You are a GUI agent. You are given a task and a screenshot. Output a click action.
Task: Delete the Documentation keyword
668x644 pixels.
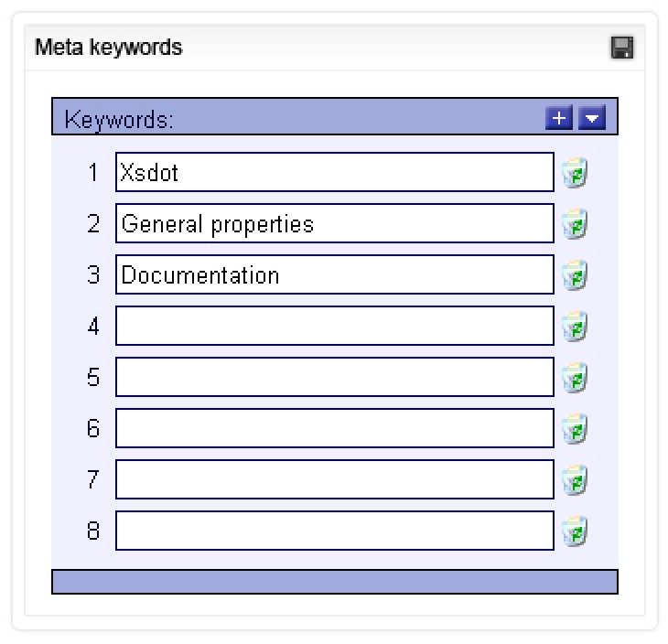575,275
